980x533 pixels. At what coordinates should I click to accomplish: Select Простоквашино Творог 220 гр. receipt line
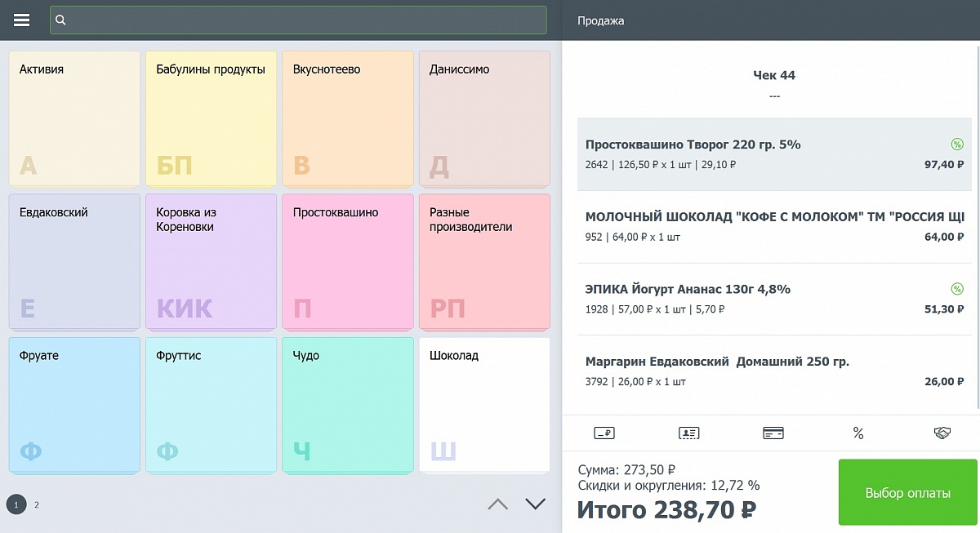coord(776,154)
